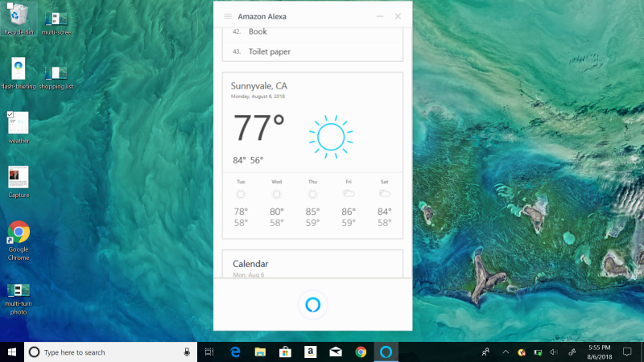Open the Capture desktop file
The height and width of the screenshot is (362, 644).
point(19,183)
